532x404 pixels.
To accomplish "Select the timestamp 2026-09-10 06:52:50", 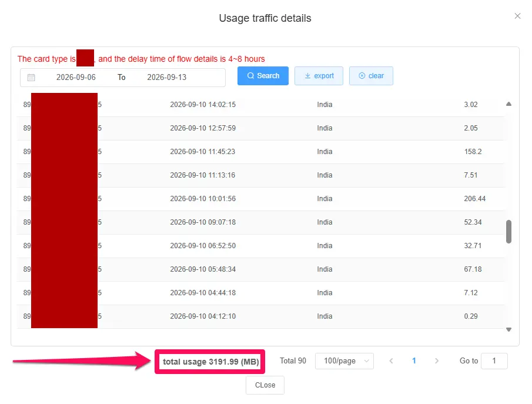I will [203, 245].
